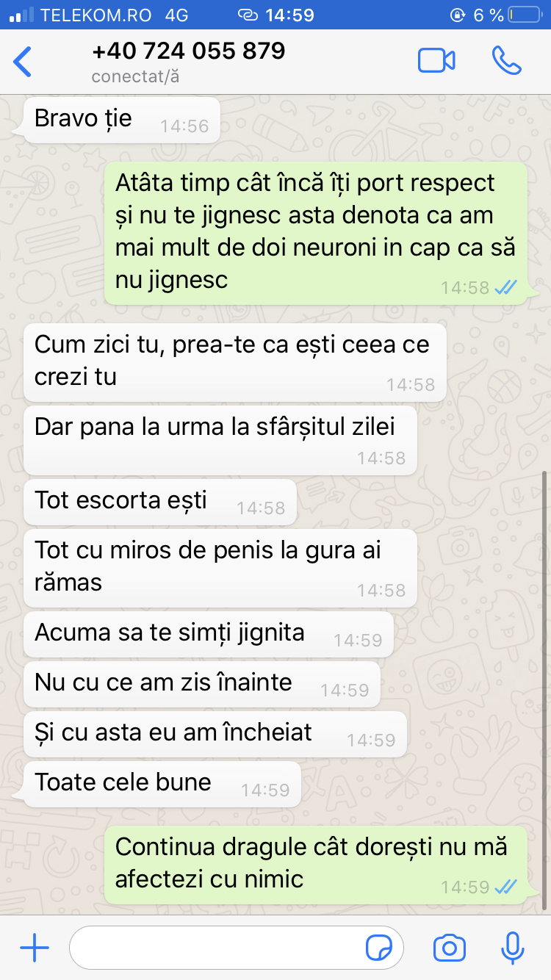Tap the 14:59 clock in status bar
Viewport: 551px width, 980px height.
click(289, 15)
